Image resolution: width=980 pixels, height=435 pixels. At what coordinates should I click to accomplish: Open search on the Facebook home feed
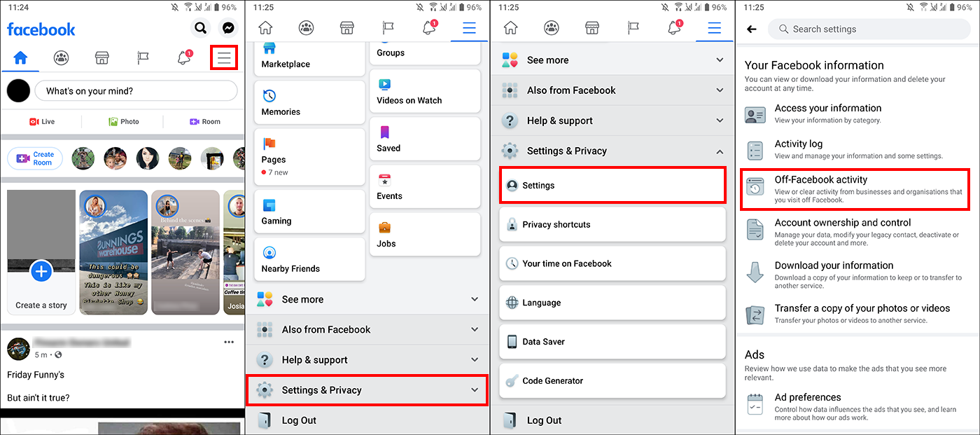tap(201, 28)
